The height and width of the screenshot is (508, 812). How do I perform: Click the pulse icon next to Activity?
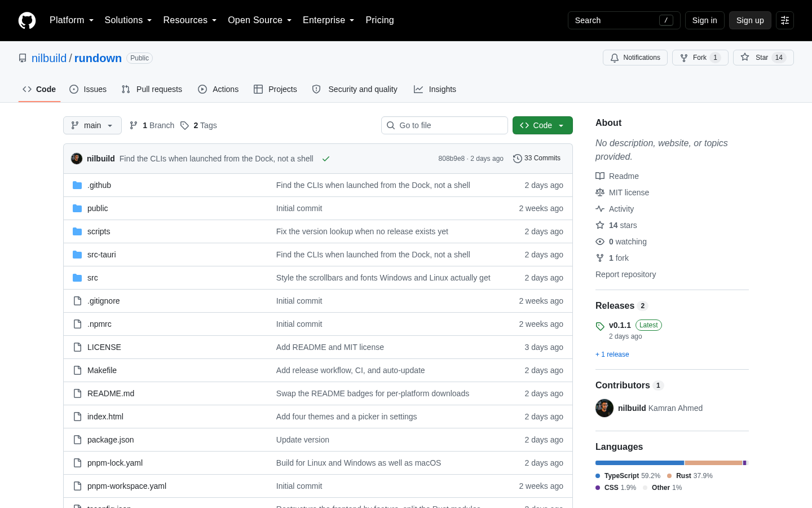(600, 209)
